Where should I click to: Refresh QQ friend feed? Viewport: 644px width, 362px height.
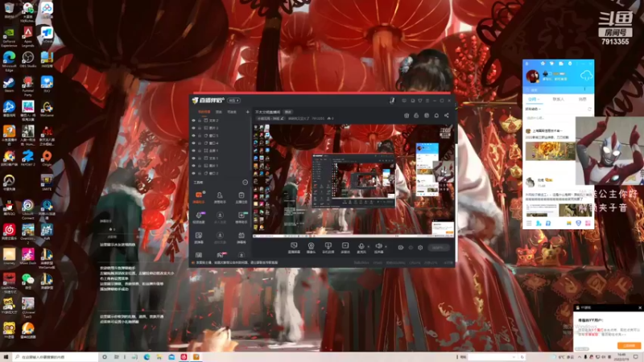589,109
